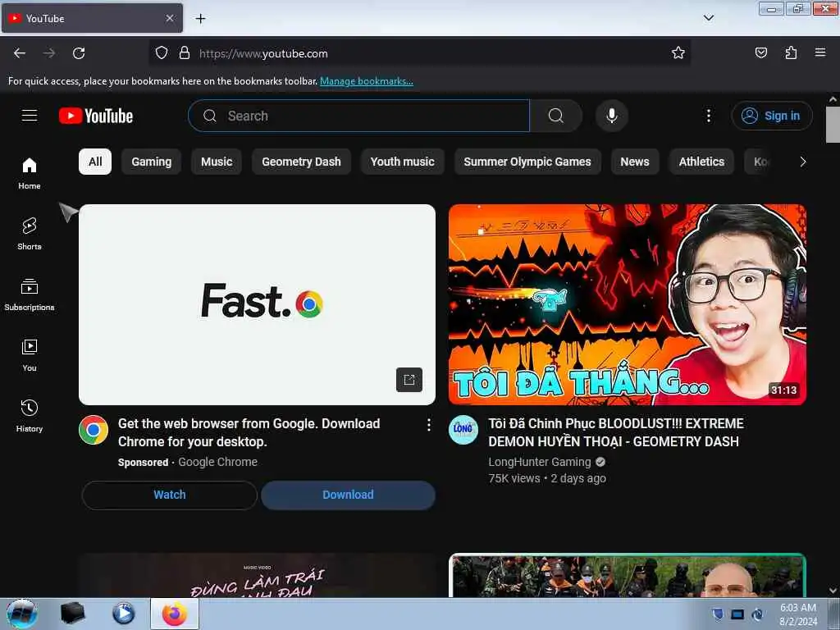Bookmark this page with star icon

(x=678, y=53)
